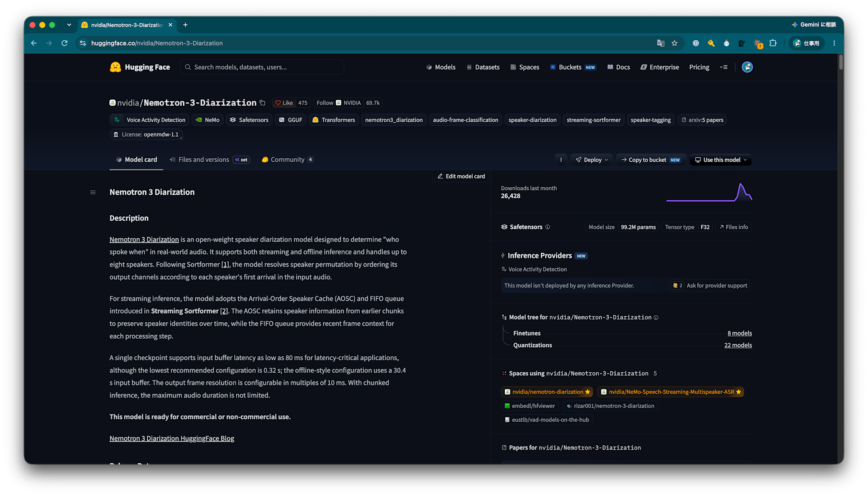The image size is (868, 496).
Task: Bookmark this page with the star icon
Action: (674, 43)
